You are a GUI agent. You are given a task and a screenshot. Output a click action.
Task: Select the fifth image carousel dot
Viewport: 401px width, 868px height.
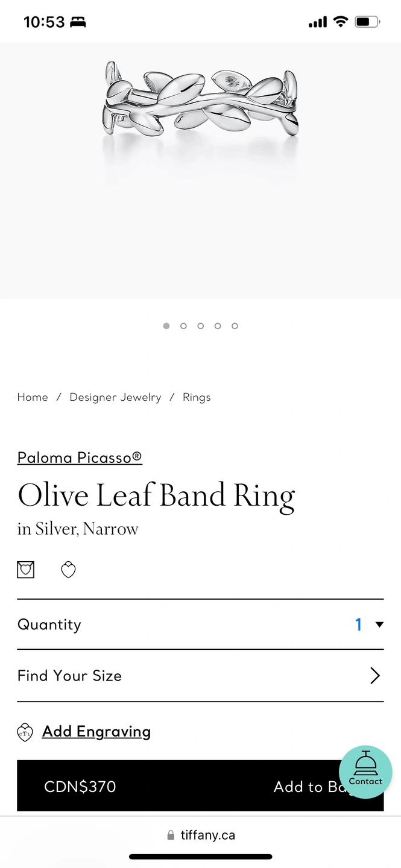point(235,326)
